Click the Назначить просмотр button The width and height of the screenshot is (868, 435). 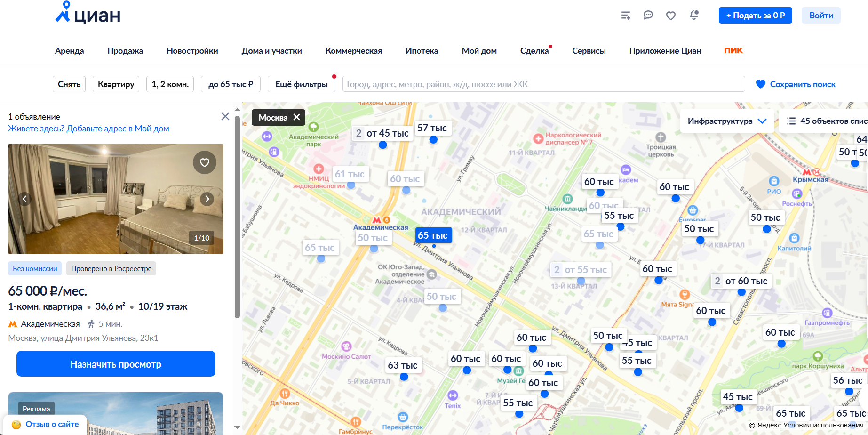(116, 364)
